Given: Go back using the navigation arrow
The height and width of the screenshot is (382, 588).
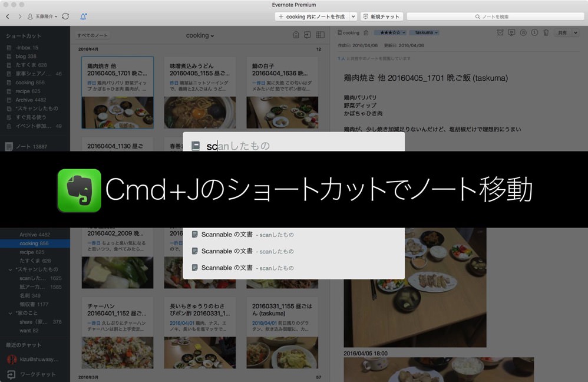Looking at the screenshot, I should (x=7, y=17).
